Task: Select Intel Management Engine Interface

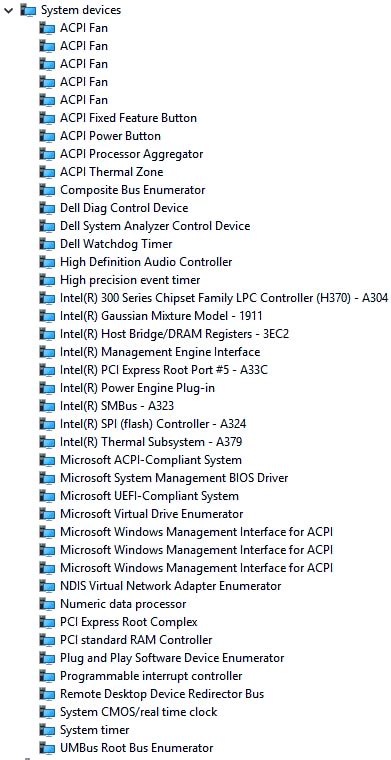Action: click(160, 351)
